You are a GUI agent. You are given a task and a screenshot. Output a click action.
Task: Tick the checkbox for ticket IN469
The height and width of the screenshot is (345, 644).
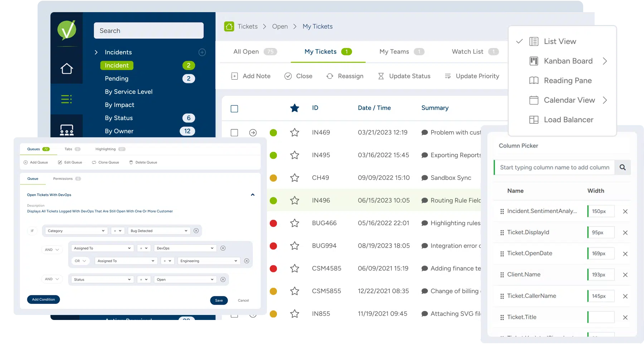click(234, 133)
